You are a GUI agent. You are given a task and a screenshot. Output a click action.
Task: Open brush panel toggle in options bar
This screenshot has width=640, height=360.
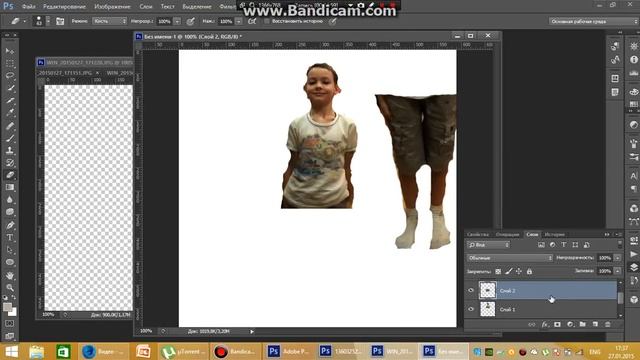pos(60,21)
